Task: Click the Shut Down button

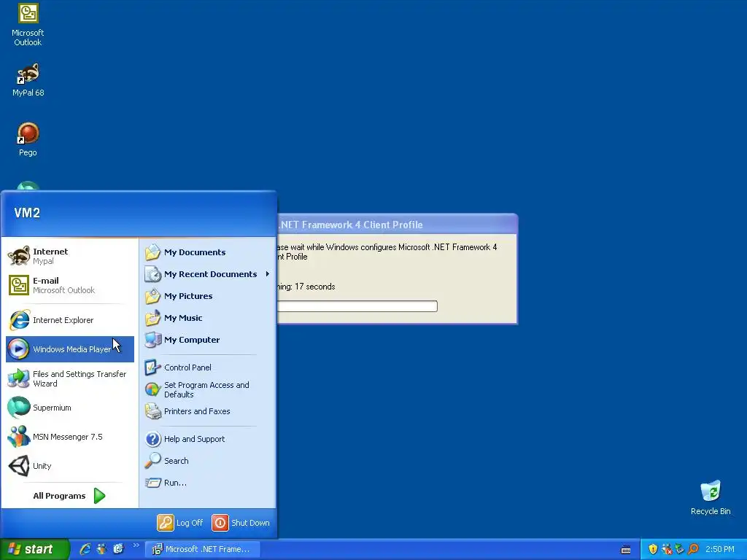Action: (241, 523)
